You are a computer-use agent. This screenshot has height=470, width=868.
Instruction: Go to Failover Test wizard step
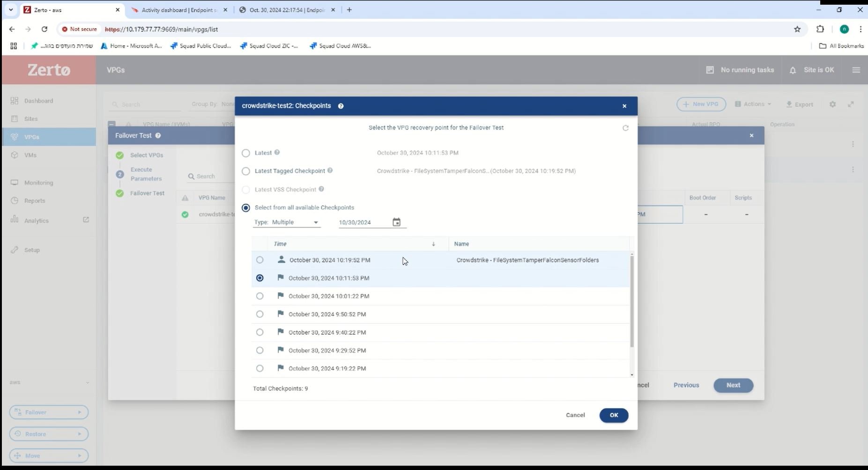(x=147, y=193)
